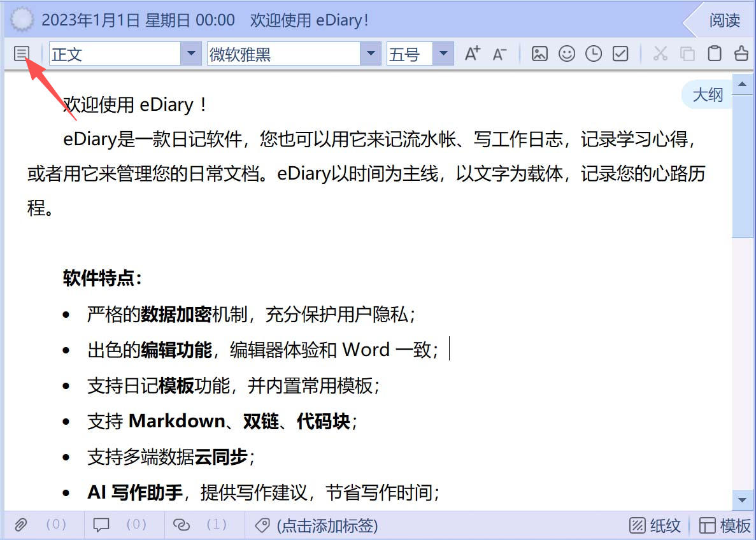This screenshot has height=540, width=756.
Task: Click the comment count (0)
Action: point(136,525)
